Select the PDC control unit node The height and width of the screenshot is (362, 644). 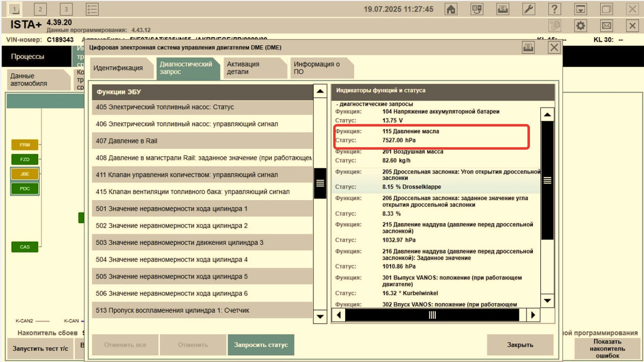pyautogui.click(x=25, y=188)
